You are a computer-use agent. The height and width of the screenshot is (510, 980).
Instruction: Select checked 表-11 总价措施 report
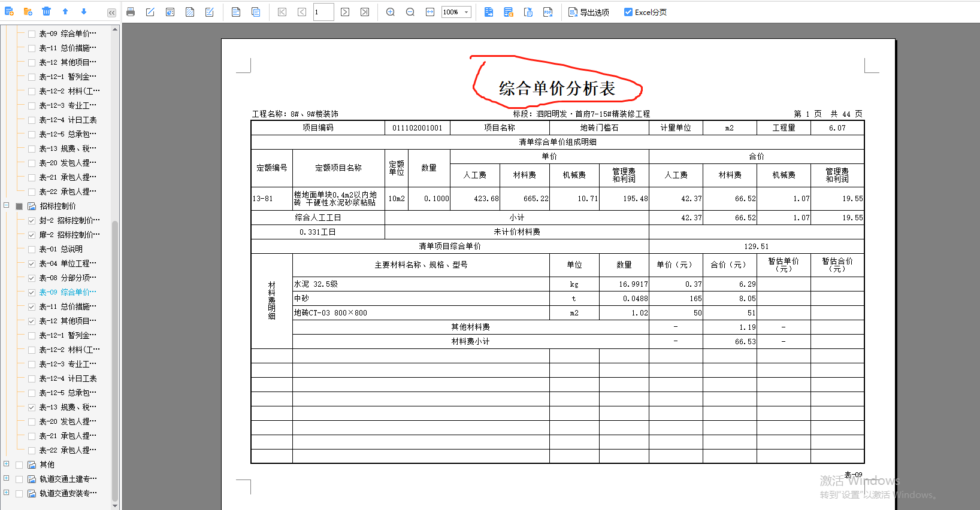point(67,306)
